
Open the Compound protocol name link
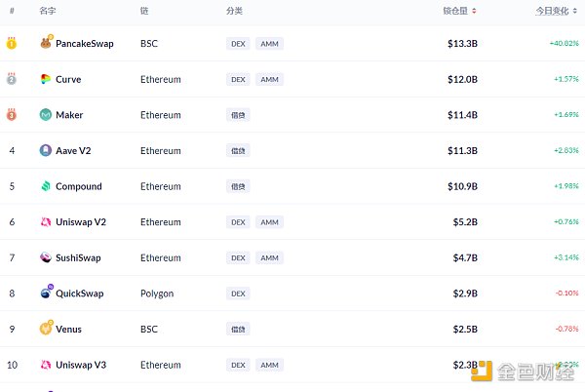coord(79,186)
